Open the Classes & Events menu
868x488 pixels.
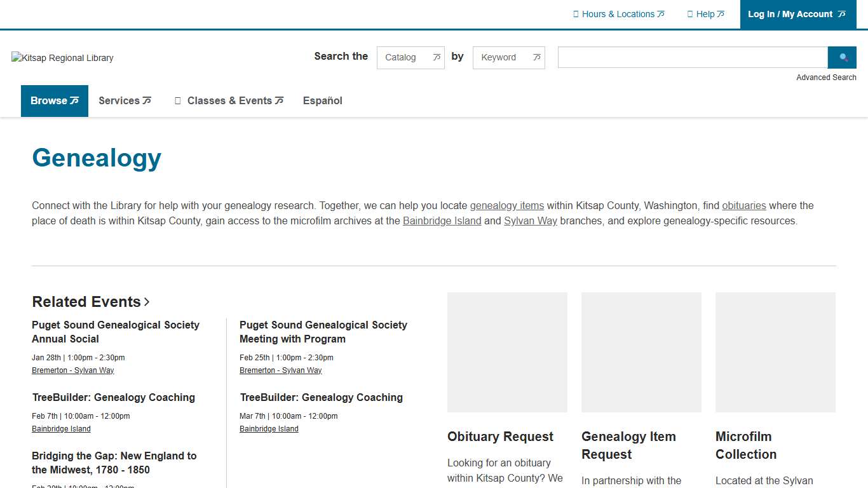click(229, 101)
